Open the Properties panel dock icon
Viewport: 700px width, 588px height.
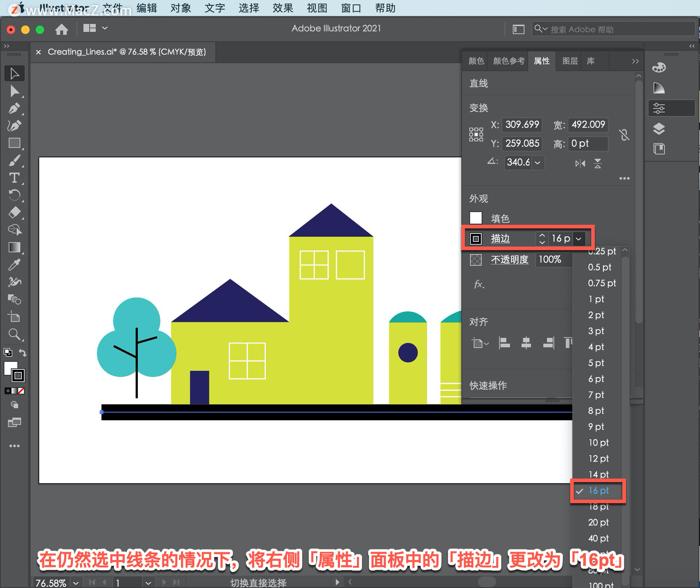point(659,108)
